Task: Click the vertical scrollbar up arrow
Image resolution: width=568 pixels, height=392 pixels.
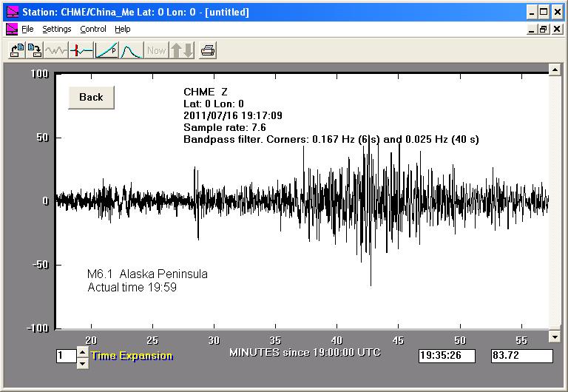Action: pos(555,70)
